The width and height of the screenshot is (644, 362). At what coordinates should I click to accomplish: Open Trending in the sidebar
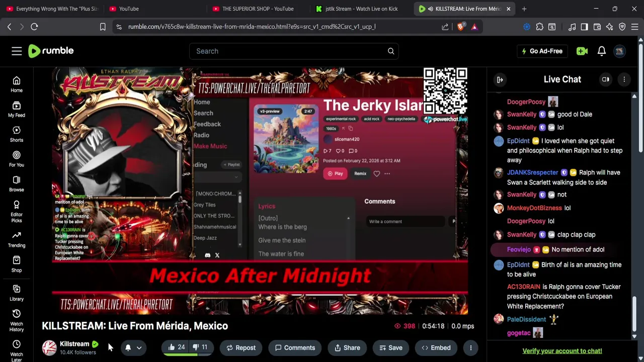17,239
